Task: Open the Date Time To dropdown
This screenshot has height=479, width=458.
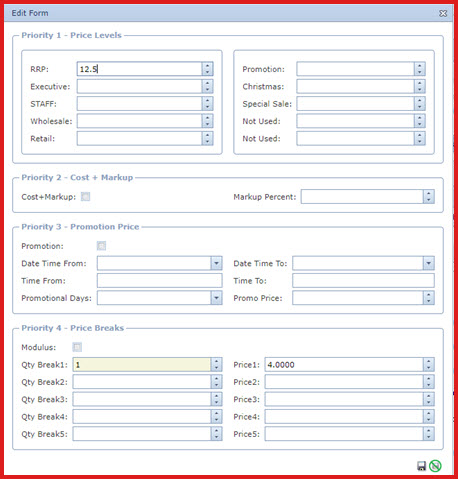Action: point(429,263)
